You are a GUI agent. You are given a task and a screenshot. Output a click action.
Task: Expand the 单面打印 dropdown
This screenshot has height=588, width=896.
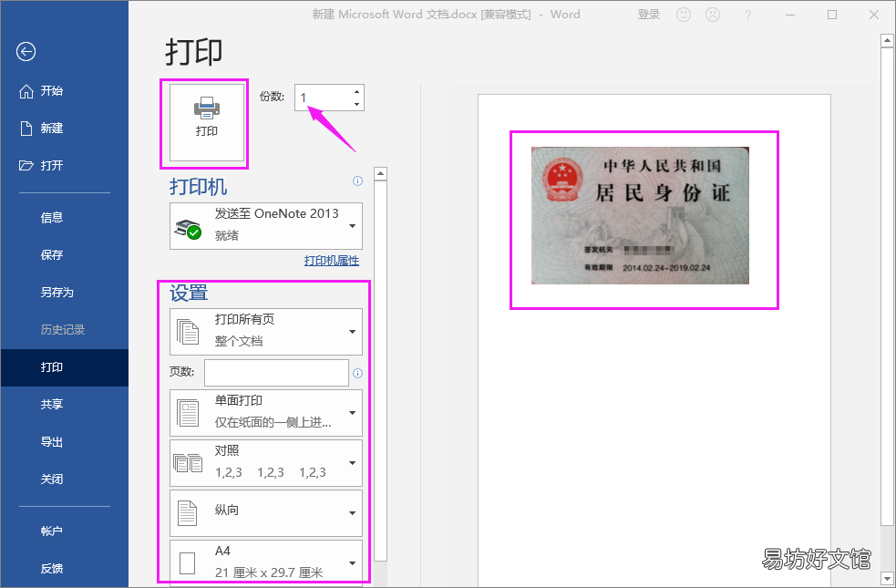tap(266, 413)
